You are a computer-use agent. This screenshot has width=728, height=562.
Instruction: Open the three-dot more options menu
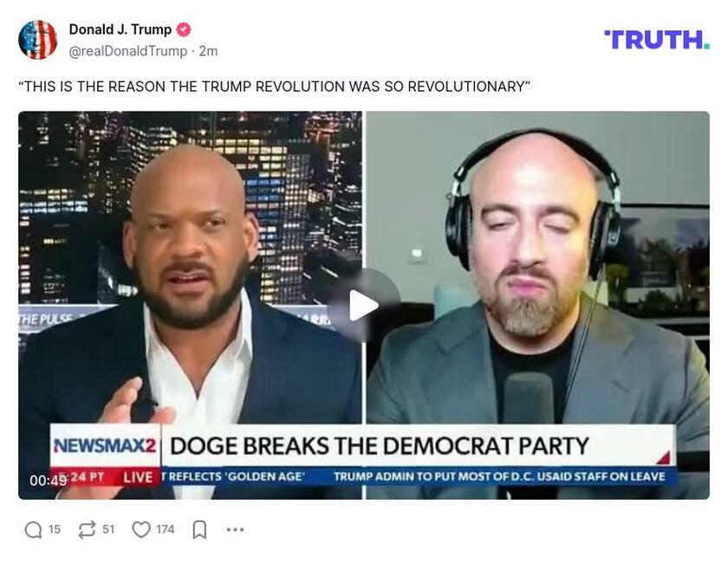click(x=236, y=529)
